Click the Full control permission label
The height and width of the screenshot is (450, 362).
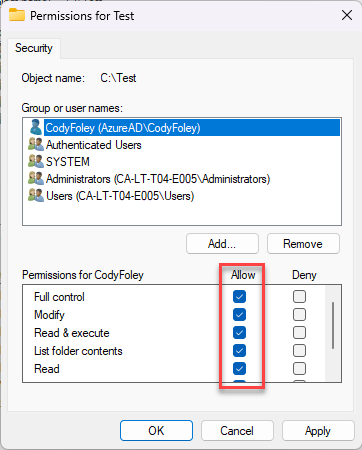59,297
